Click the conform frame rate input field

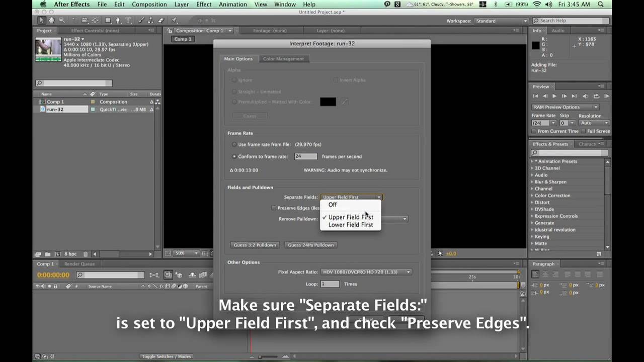pos(306,156)
